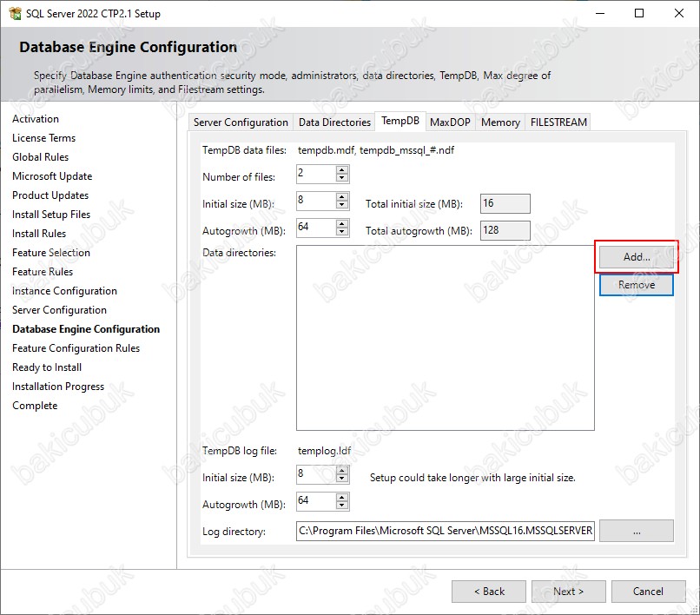Click the Log directory path field
700x615 pixels.
445,531
